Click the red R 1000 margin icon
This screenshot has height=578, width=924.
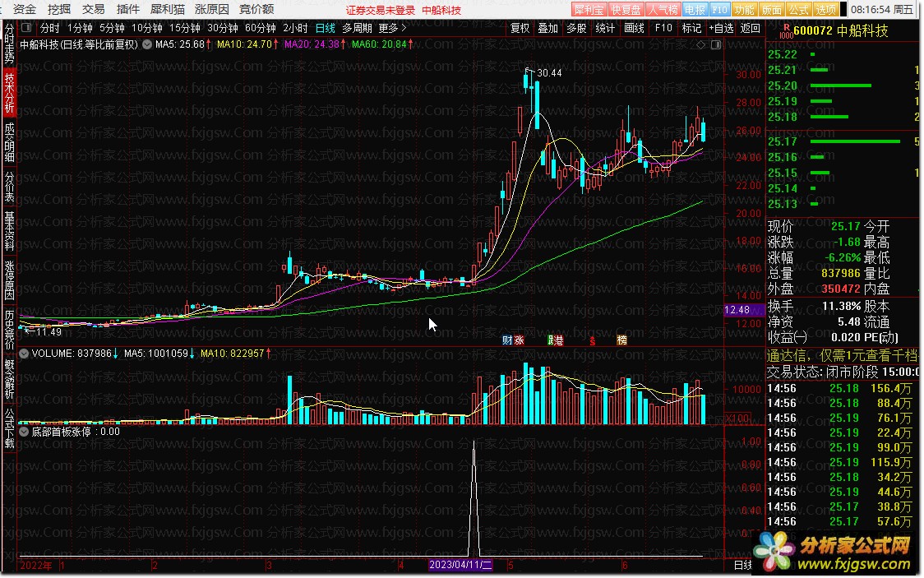(x=786, y=31)
